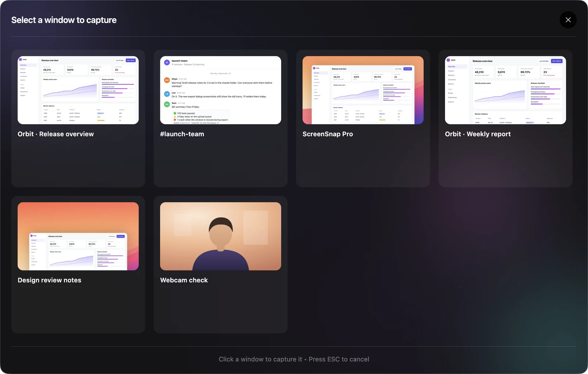
Task: Pick the ScreenSnap Pro window thumbnail
Action: pyautogui.click(x=363, y=90)
